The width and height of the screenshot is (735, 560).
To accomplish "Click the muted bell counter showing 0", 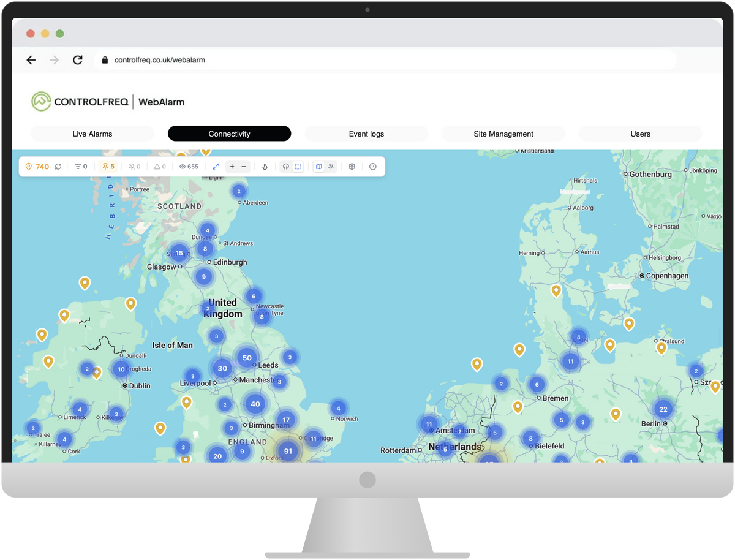I will click(135, 167).
